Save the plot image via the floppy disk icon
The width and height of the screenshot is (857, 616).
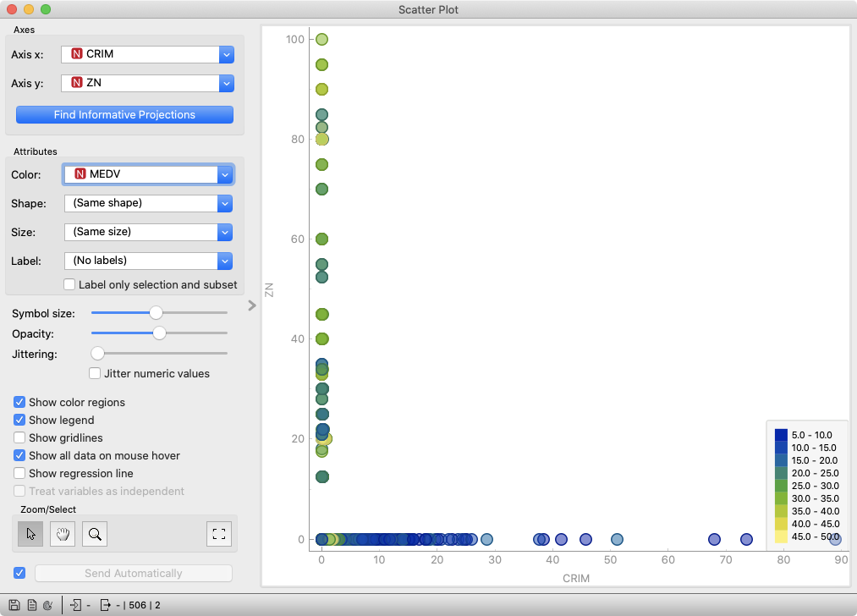click(14, 604)
